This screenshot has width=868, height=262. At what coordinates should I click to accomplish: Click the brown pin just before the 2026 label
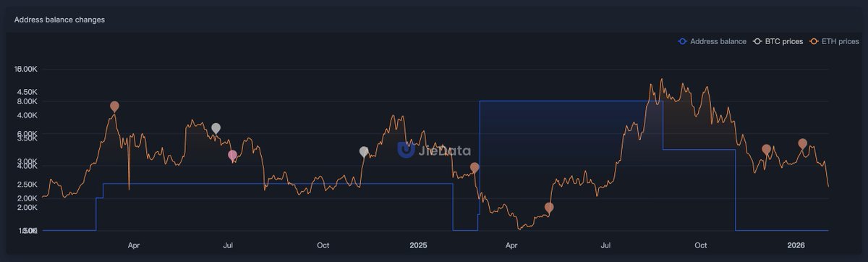[x=766, y=149]
